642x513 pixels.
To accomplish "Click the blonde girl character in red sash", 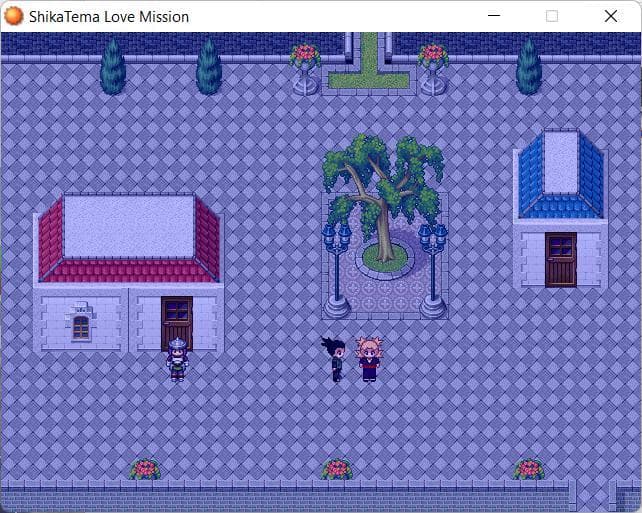I will (369, 359).
